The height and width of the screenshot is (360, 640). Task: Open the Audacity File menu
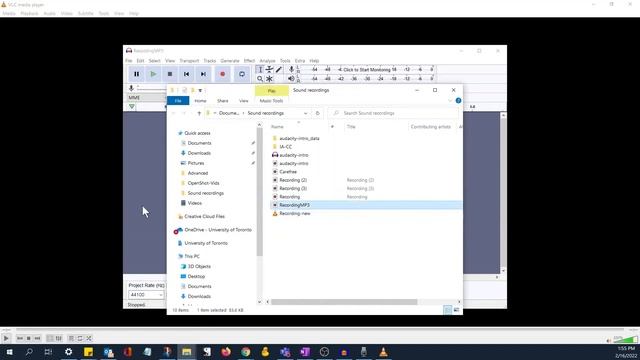[129, 61]
